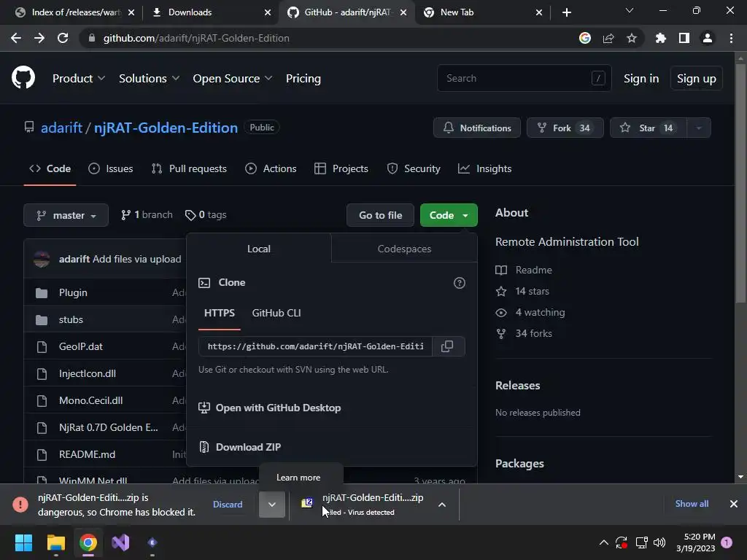Go back to previous page
This screenshot has width=747, height=560.
pyautogui.click(x=16, y=38)
